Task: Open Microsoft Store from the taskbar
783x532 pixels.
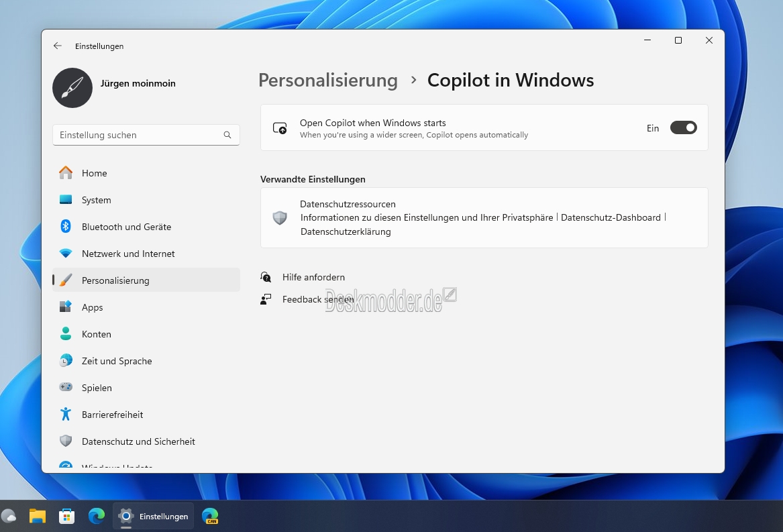Action: pos(67,516)
